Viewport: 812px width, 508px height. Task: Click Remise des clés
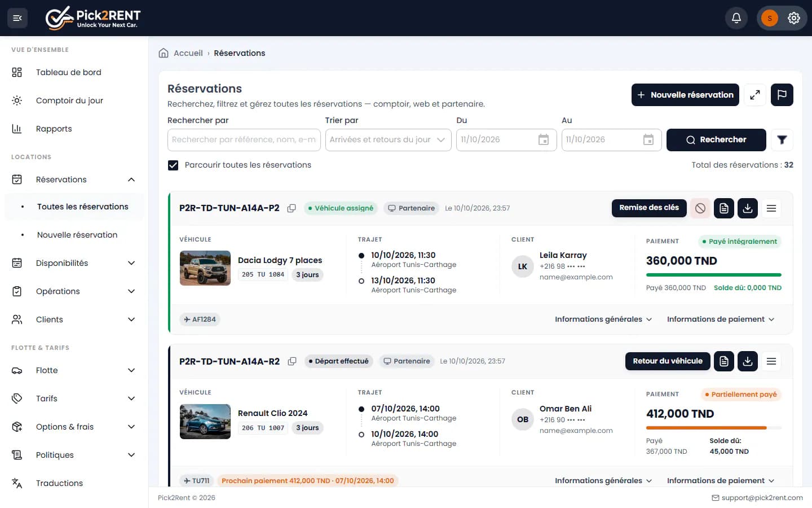(x=649, y=208)
